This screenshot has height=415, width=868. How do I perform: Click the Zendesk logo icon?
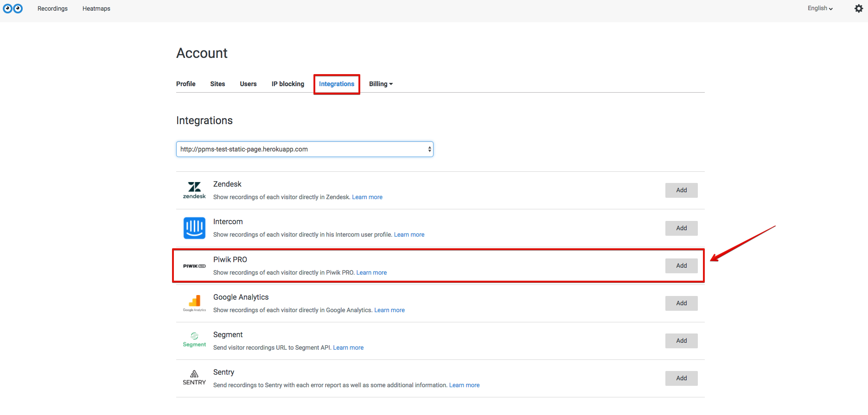(x=194, y=190)
